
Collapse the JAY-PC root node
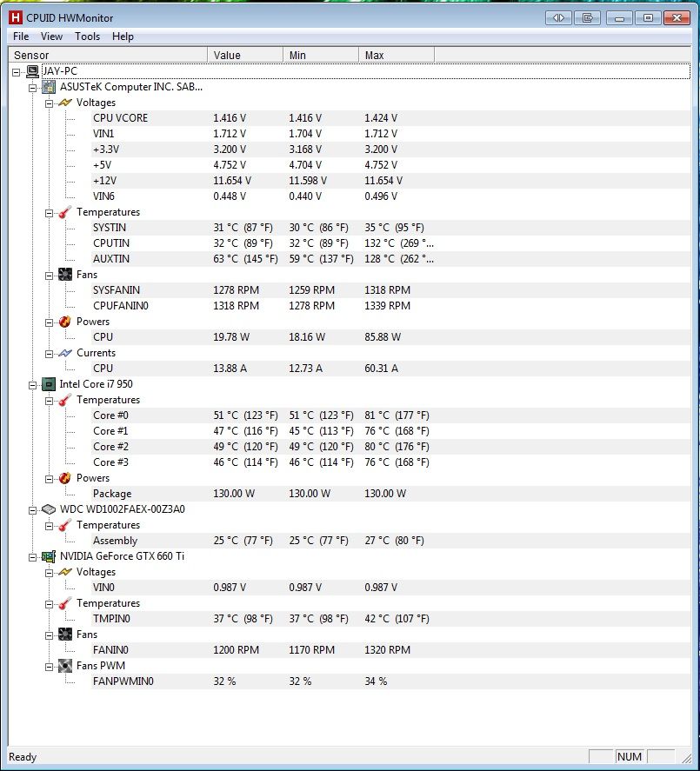pyautogui.click(x=17, y=72)
